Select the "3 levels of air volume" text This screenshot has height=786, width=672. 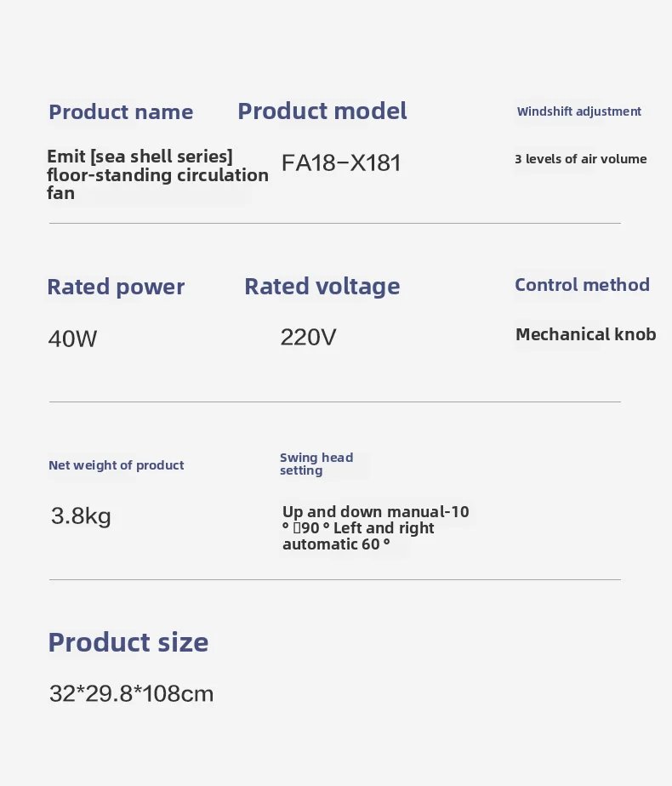pyautogui.click(x=580, y=159)
